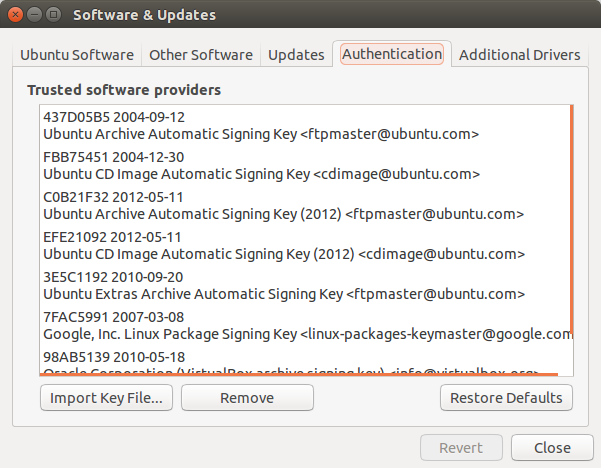Click the Revert button
Image resolution: width=601 pixels, height=468 pixels.
tap(461, 448)
